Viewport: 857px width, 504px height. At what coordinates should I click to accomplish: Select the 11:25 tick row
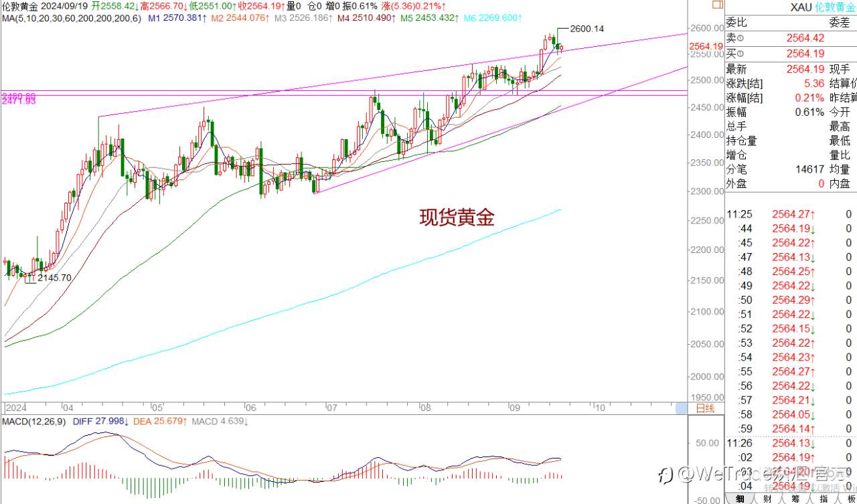click(x=791, y=214)
